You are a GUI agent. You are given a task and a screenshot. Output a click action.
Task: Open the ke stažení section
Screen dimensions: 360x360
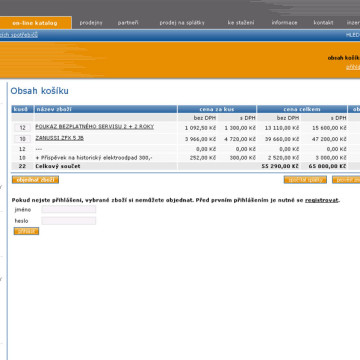(241, 23)
